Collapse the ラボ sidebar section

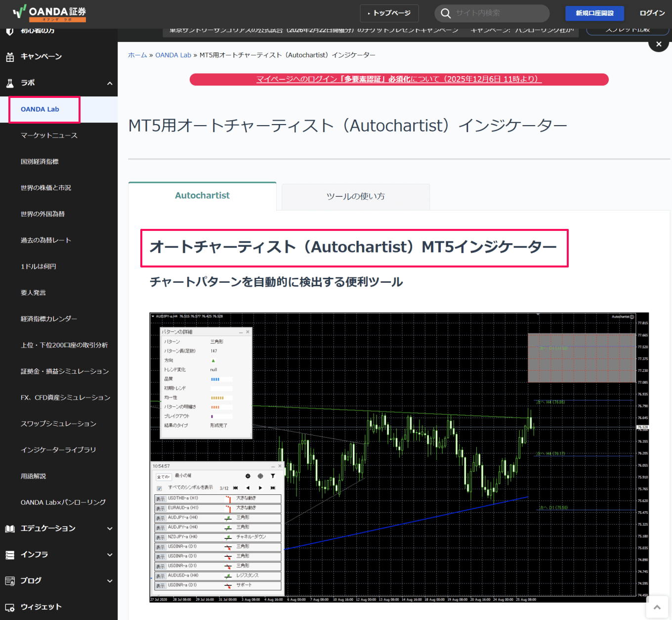pos(110,83)
